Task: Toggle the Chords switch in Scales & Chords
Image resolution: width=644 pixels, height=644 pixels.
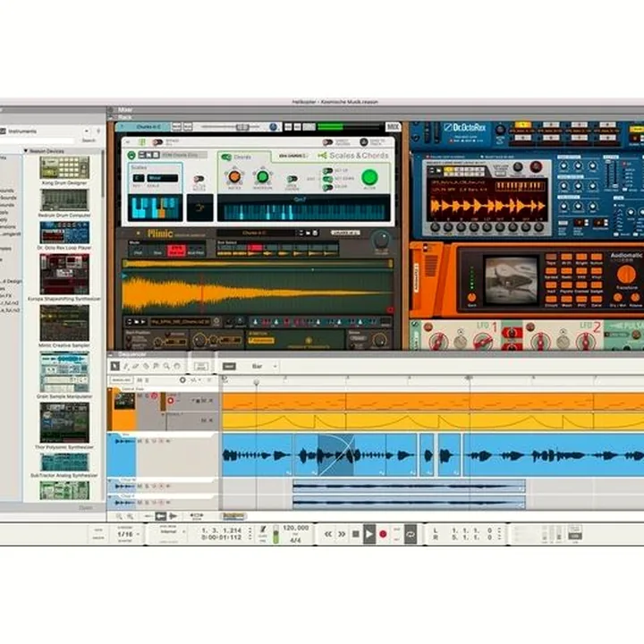Action: click(x=226, y=157)
